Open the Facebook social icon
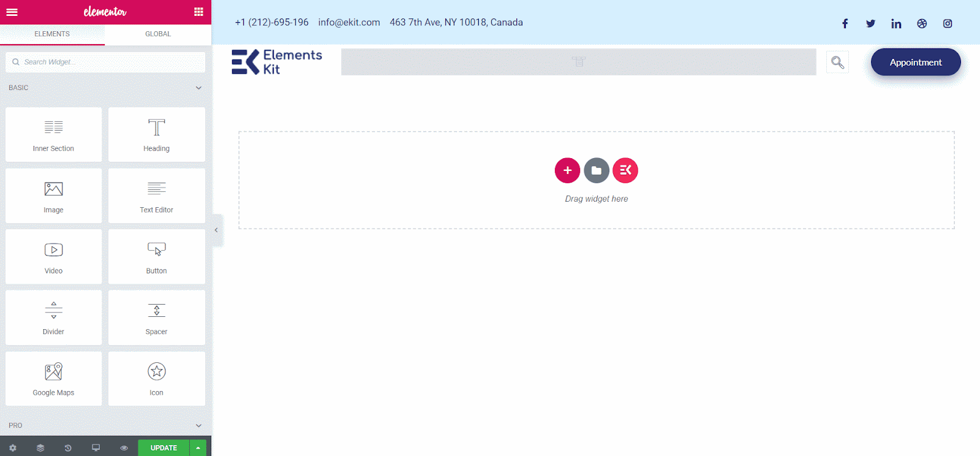Image resolution: width=980 pixels, height=456 pixels. (x=845, y=23)
